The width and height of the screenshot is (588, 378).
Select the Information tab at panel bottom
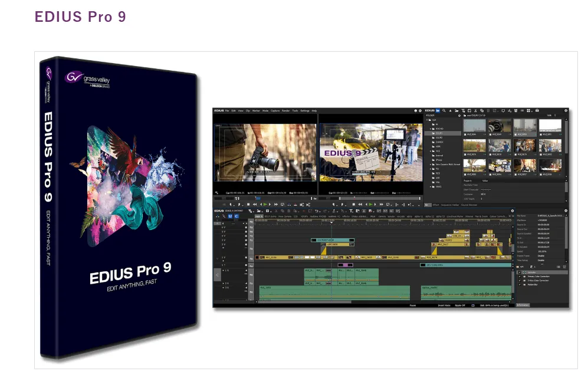coord(523,305)
